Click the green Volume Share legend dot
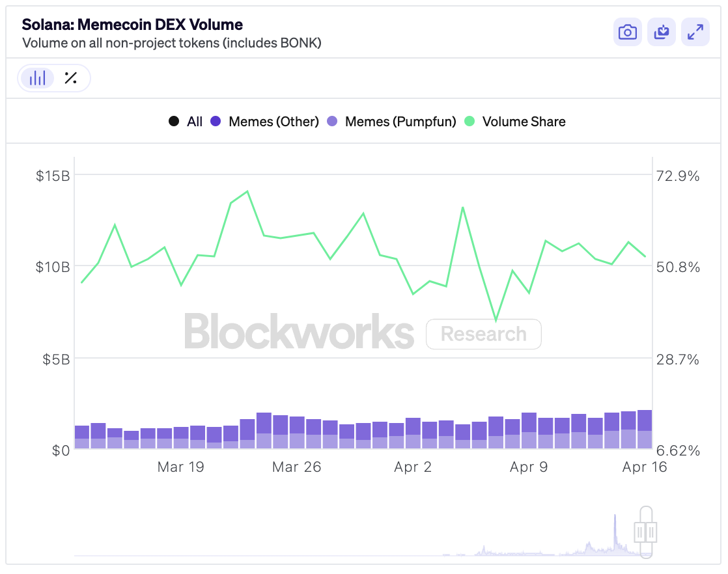Screen dimensions: 728x574 (470, 122)
